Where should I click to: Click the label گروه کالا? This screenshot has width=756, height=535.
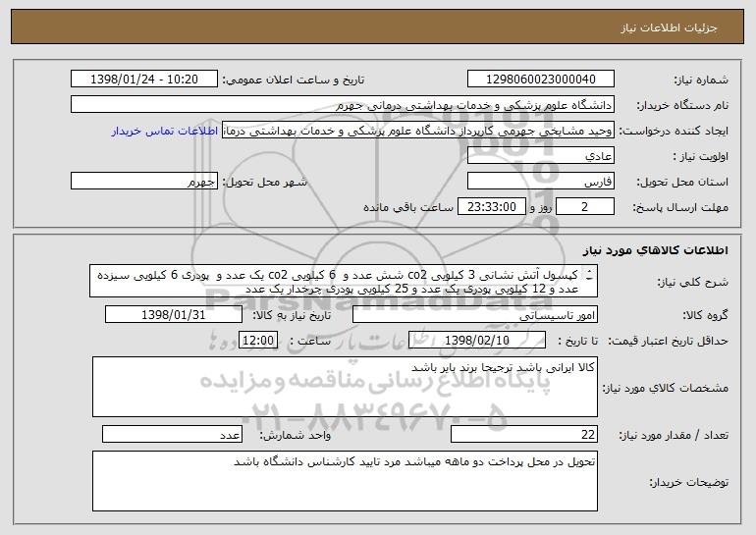pyautogui.click(x=705, y=315)
